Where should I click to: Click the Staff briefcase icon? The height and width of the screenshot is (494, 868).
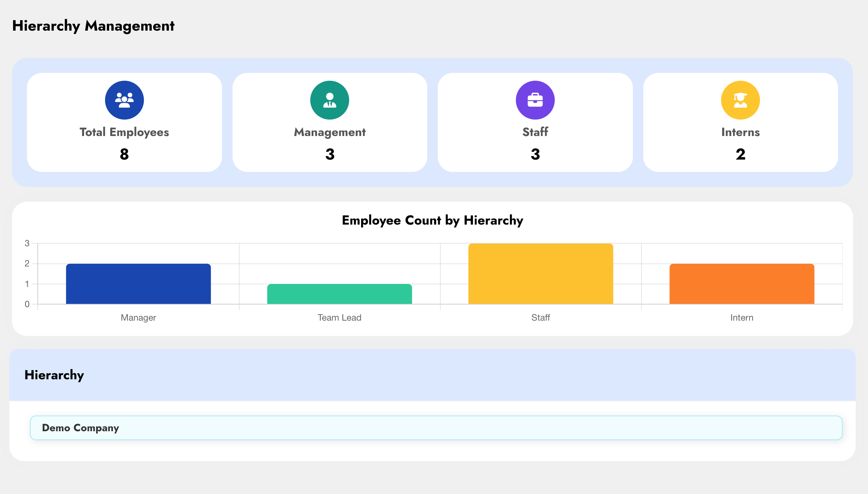(x=535, y=100)
